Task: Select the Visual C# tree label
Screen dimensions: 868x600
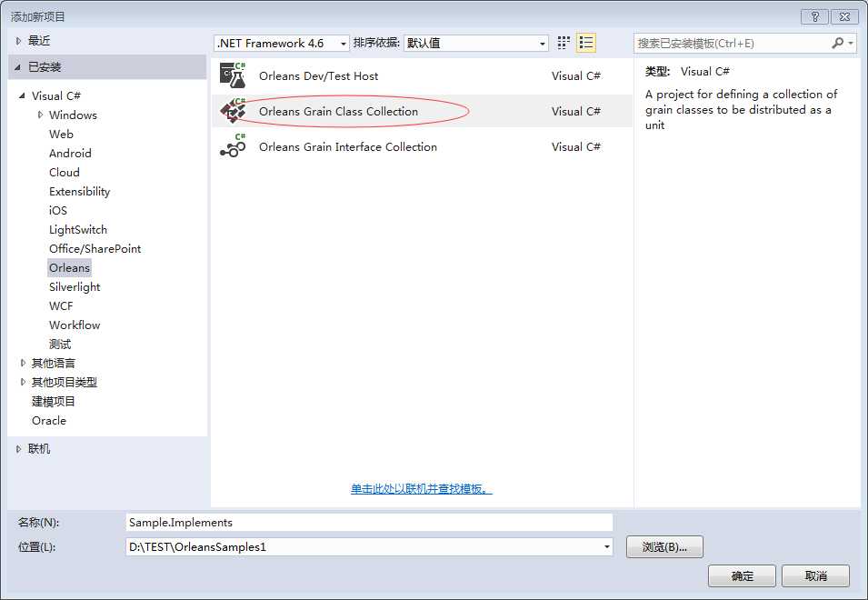Action: (56, 95)
